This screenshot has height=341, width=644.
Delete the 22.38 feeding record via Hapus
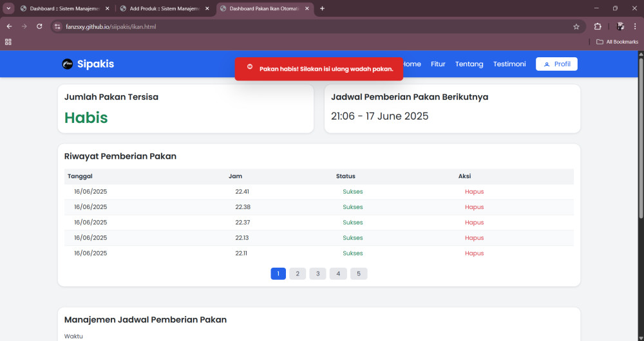[x=475, y=207]
